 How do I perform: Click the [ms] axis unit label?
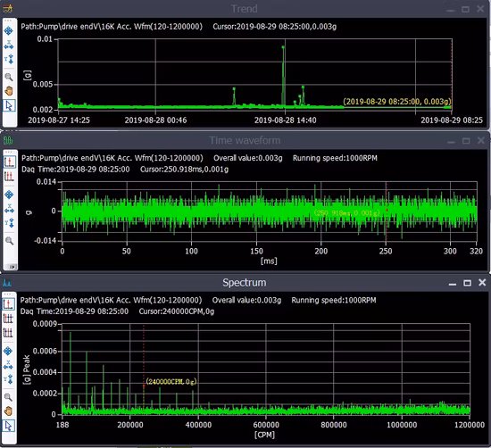(x=269, y=261)
